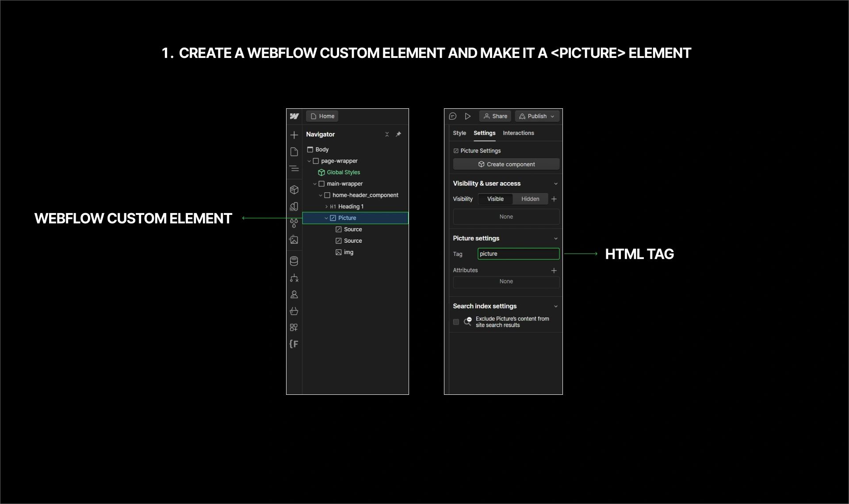The height and width of the screenshot is (504, 849).
Task: Set visibility to Hidden
Action: pos(530,199)
